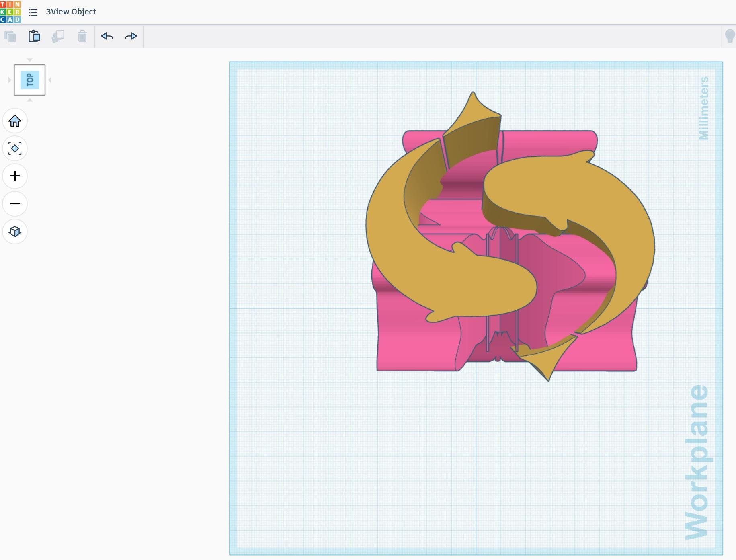Rotate view using left arrow of cube

point(10,80)
